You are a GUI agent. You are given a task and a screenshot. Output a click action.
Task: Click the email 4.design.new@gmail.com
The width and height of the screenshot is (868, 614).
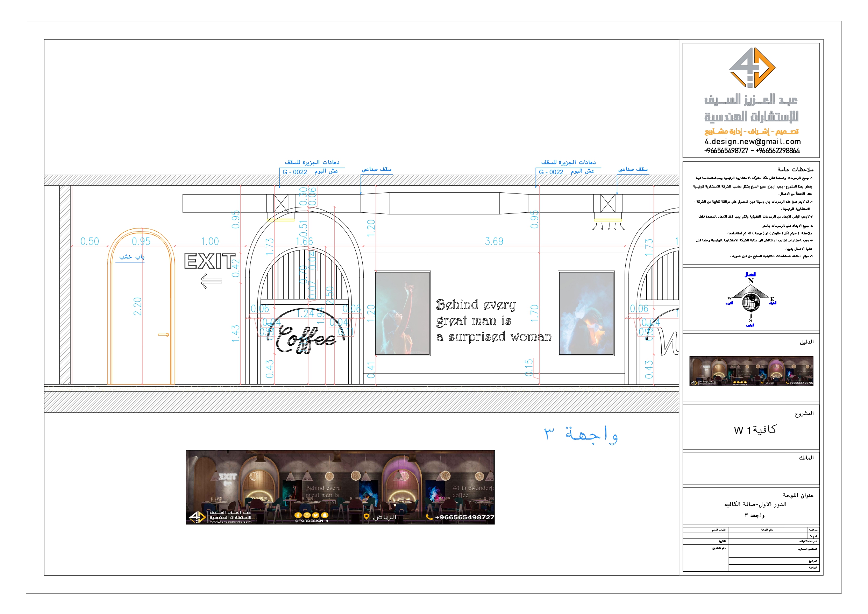pyautogui.click(x=752, y=141)
